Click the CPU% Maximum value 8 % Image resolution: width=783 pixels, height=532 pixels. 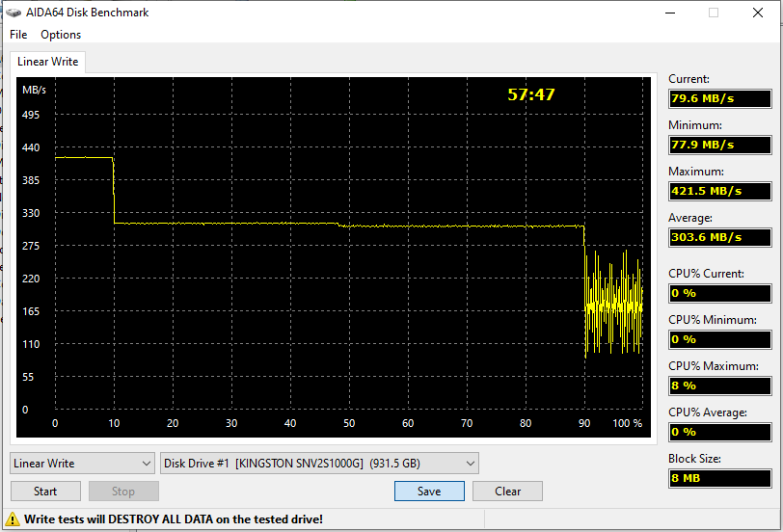(720, 386)
